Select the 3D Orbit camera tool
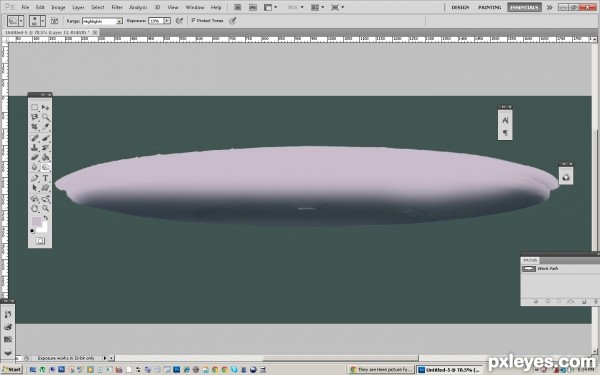Viewport: 600px width, 375px height. (46, 199)
